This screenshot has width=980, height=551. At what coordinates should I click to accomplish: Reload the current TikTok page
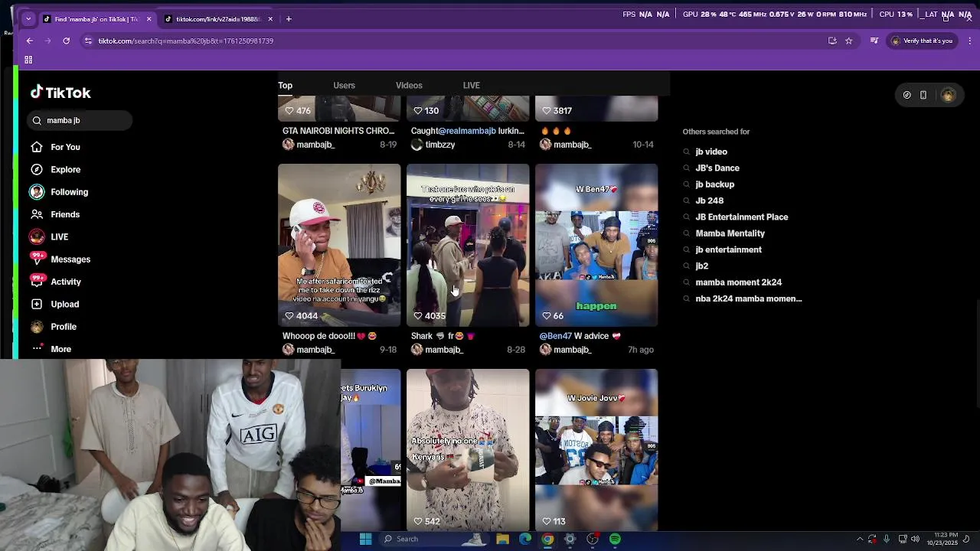(x=67, y=41)
